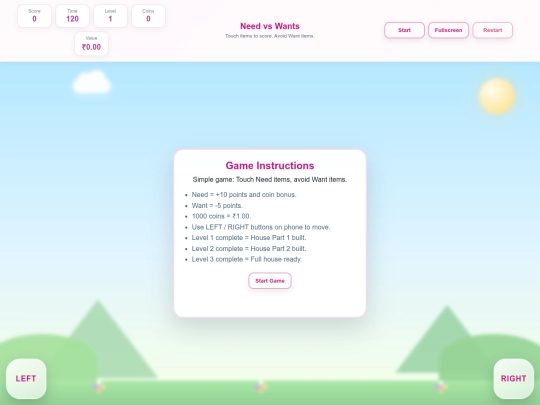Click the Start button in header
540x405 pixels.
click(x=404, y=30)
